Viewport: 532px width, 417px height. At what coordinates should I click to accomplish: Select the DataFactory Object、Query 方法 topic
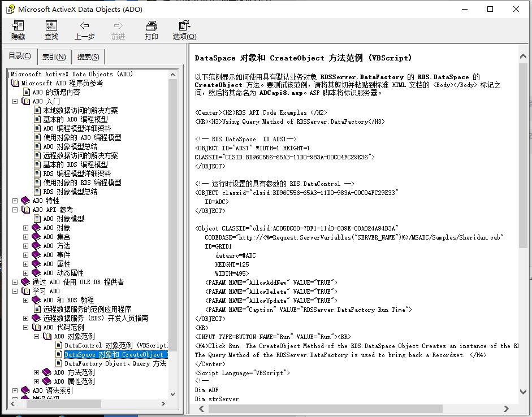116,363
